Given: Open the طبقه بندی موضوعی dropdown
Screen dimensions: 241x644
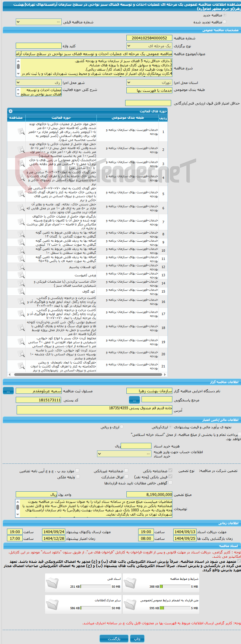Looking at the screenshot, I should (149, 90).
